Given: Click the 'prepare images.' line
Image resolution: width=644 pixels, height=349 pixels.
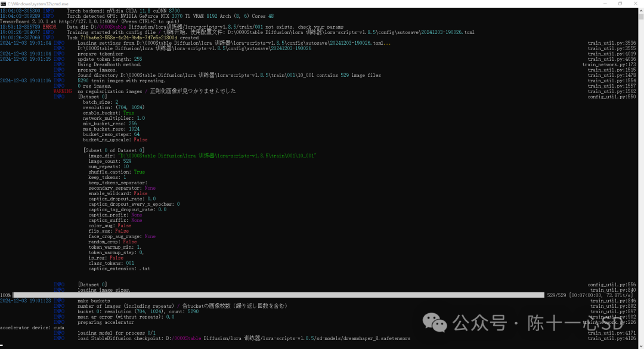Looking at the screenshot, I should coord(97,70).
